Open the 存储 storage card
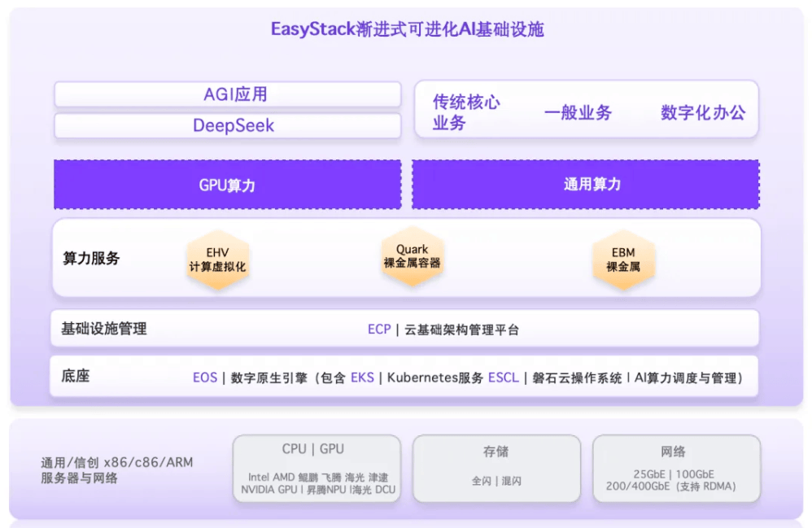 tap(497, 469)
